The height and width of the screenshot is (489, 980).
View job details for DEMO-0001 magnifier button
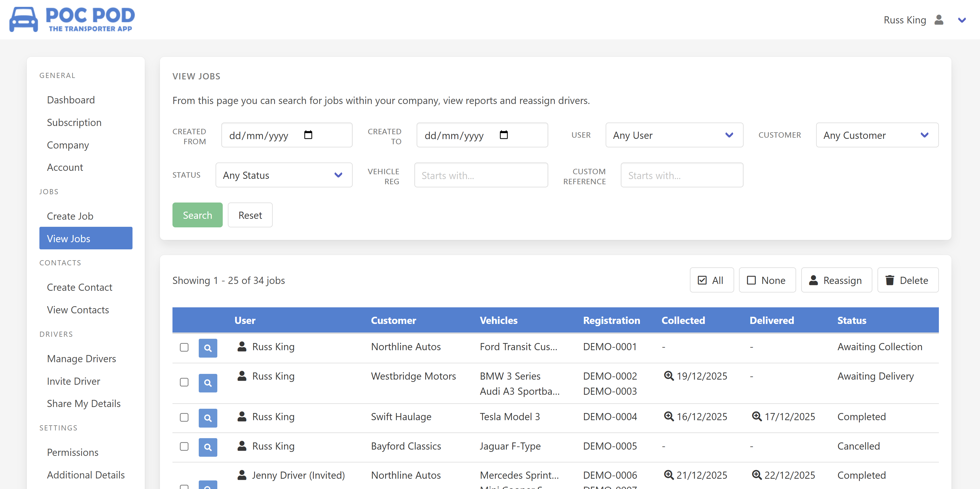click(x=208, y=348)
